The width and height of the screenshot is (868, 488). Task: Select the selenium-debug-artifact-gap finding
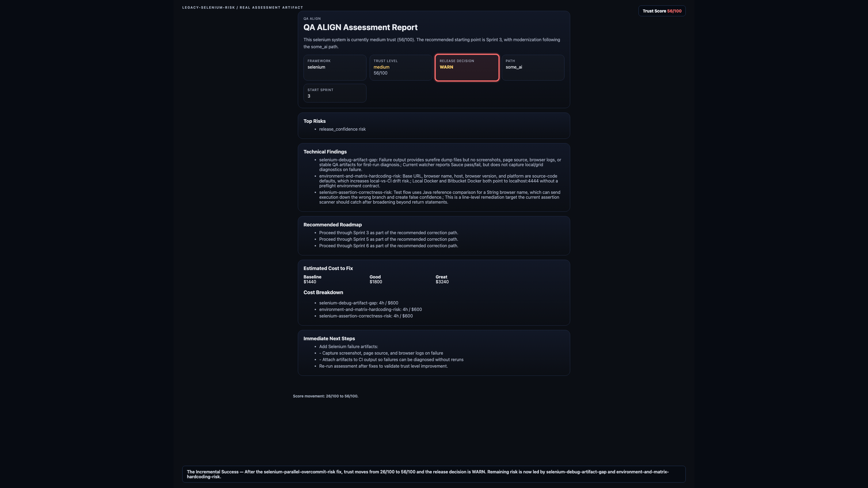(x=440, y=164)
